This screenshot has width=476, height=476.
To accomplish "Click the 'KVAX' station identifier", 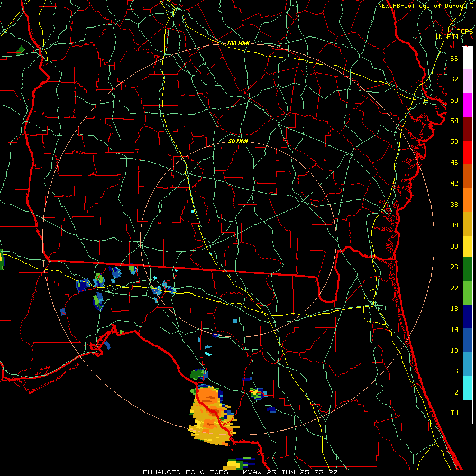I will point(253,472).
